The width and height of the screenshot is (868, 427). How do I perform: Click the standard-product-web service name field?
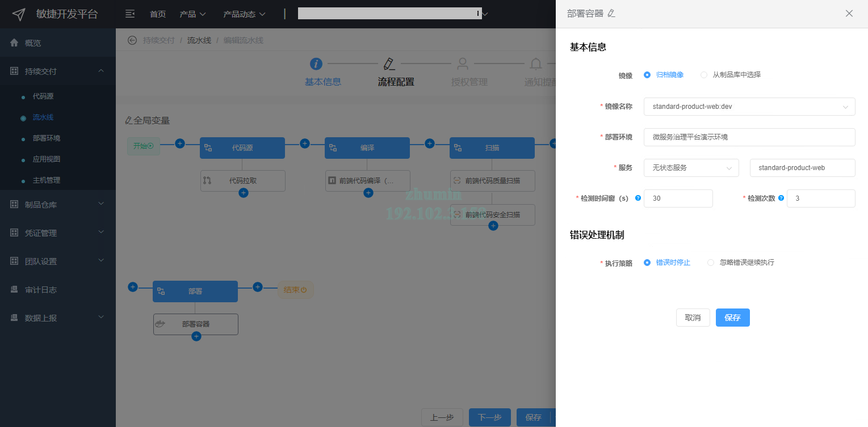[803, 168]
